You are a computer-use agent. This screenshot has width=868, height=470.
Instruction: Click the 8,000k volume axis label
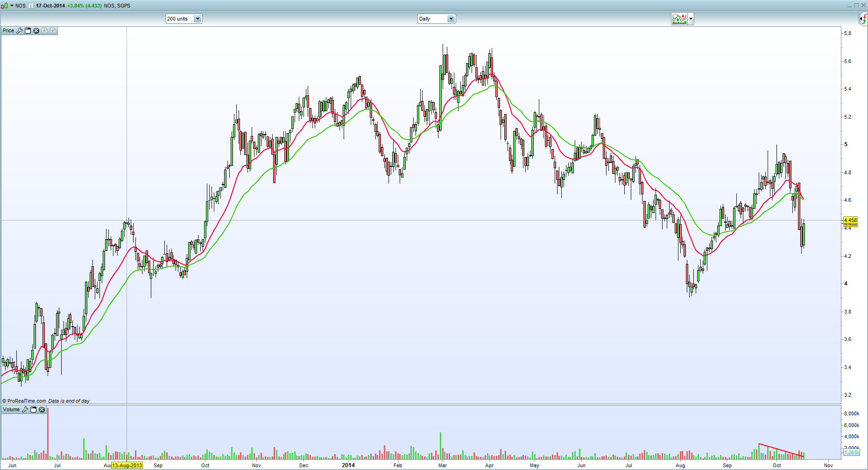coord(852,413)
